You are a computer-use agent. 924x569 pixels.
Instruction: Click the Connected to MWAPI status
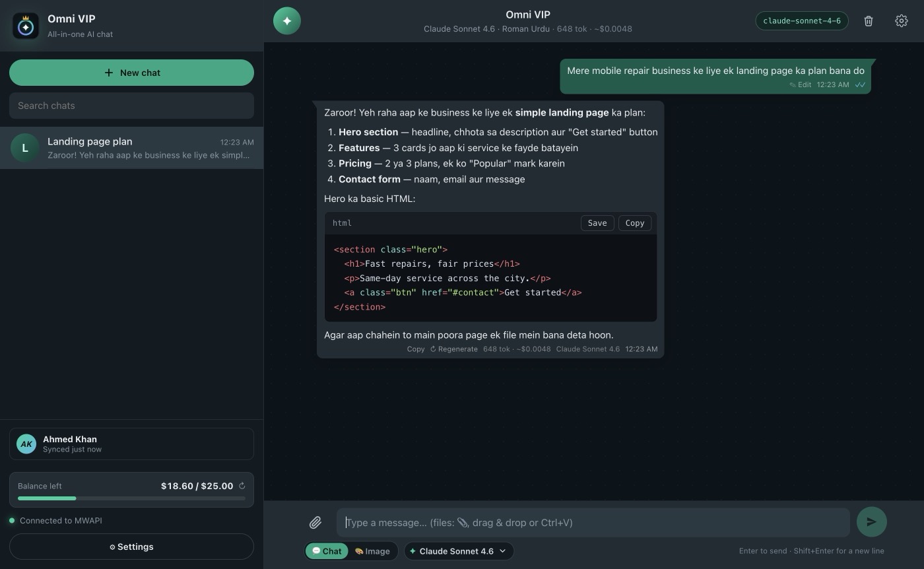click(61, 521)
